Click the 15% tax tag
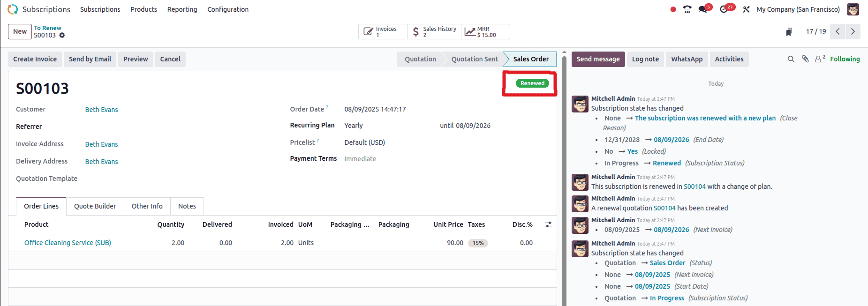The width and height of the screenshot is (868, 306). click(478, 243)
